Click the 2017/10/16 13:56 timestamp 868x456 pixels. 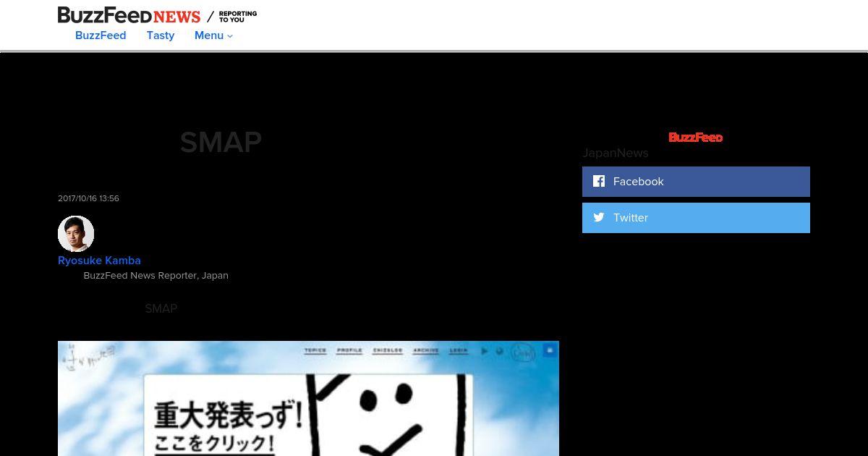(x=88, y=198)
